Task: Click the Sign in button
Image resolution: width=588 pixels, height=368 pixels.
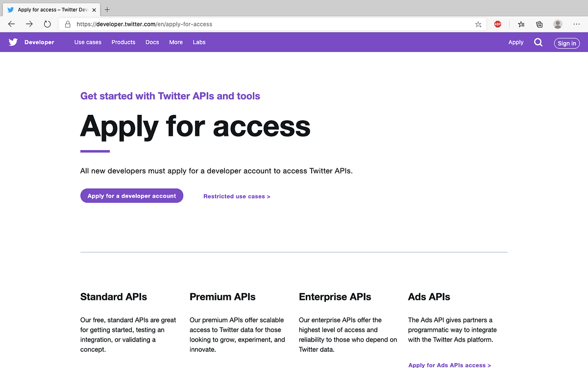Action: [x=566, y=43]
